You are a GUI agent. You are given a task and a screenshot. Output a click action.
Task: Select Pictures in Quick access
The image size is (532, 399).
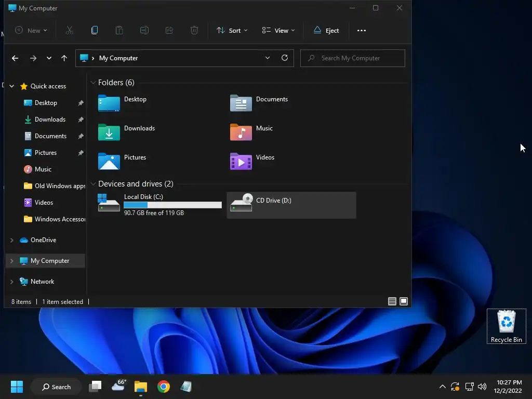click(x=46, y=153)
